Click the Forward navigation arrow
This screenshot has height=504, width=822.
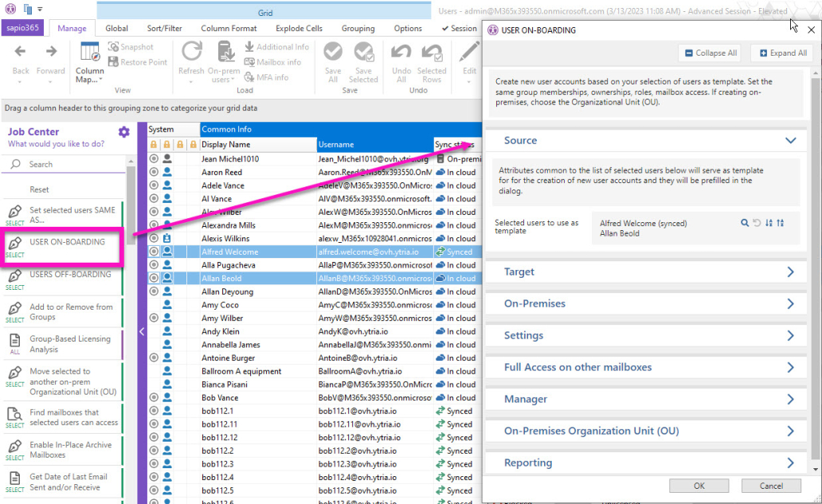51,51
